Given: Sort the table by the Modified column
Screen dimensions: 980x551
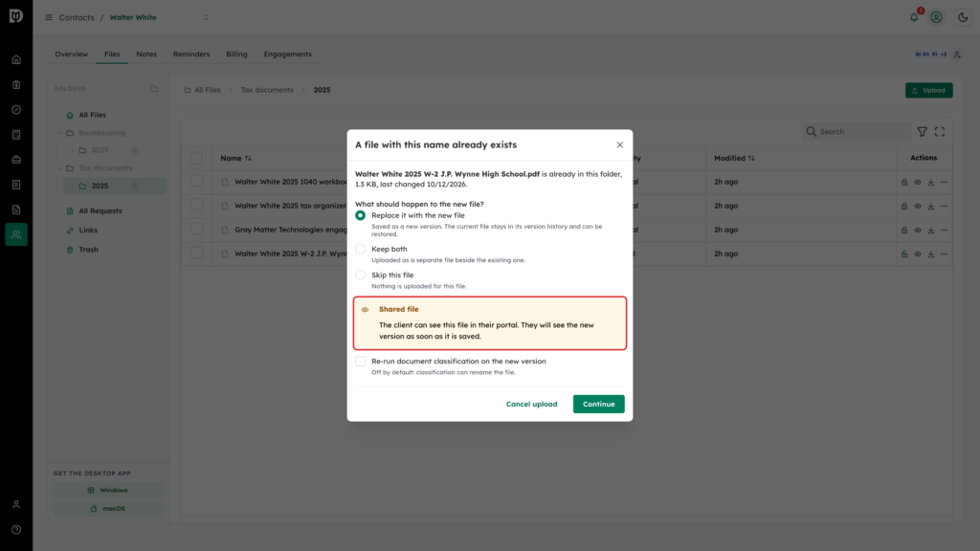Looking at the screenshot, I should (734, 158).
